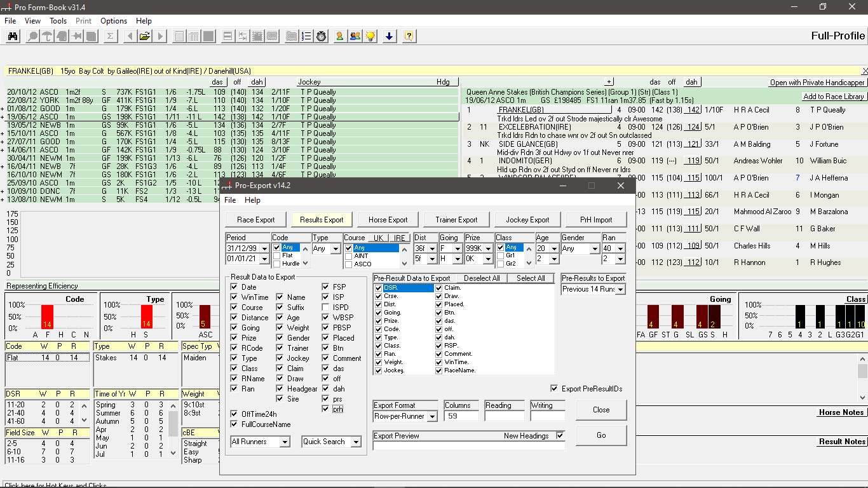Disable the Export PreResultIDs checkbox
This screenshot has height=488, width=868.
[555, 389]
